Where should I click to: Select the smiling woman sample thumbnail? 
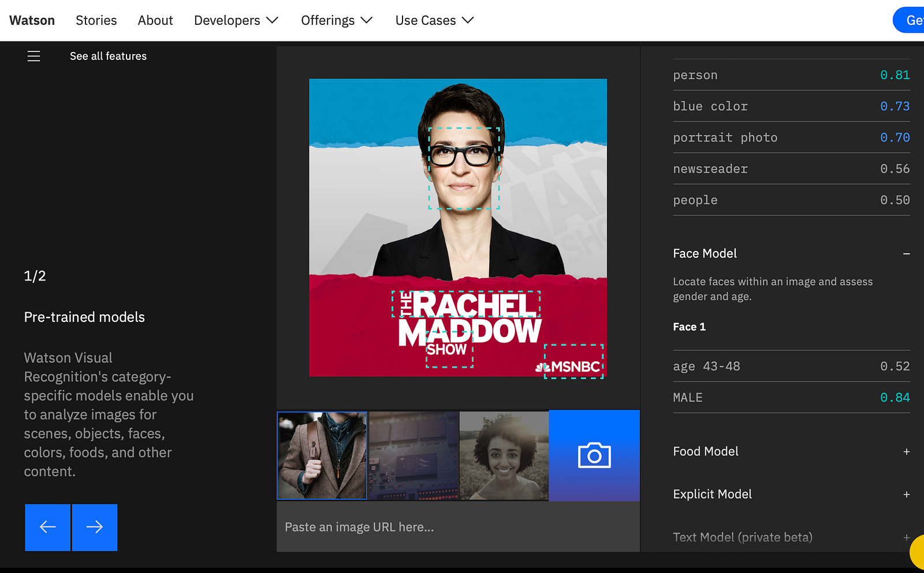[x=504, y=455]
